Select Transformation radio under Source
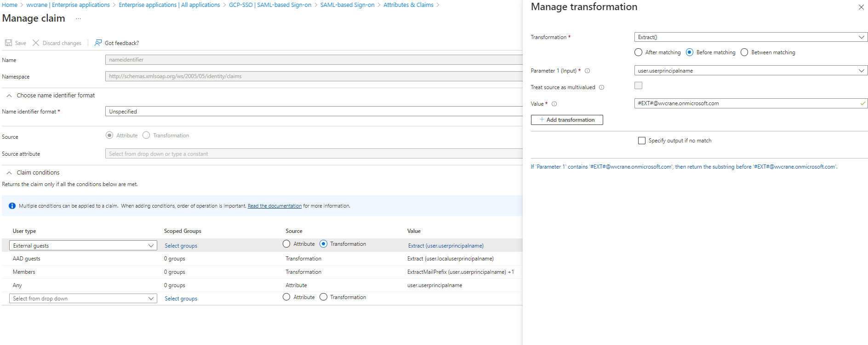This screenshot has height=345, width=868. (146, 135)
